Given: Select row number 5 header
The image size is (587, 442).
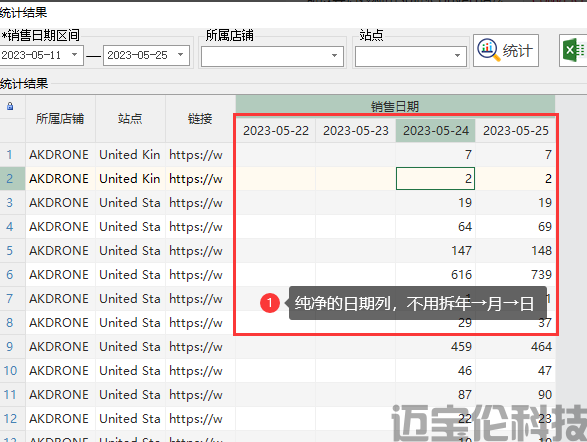Looking at the screenshot, I should pyautogui.click(x=10, y=250).
